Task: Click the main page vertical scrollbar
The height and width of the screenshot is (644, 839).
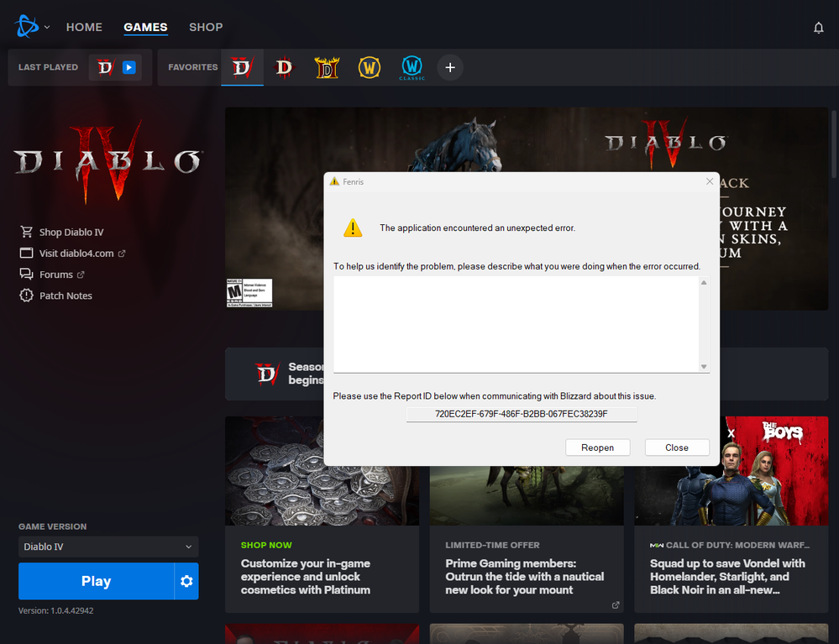Action: 834,144
